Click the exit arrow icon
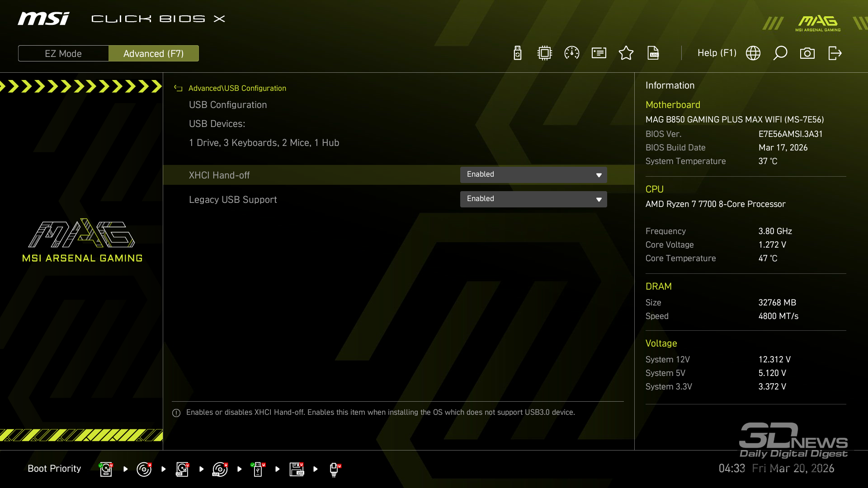Screen dimensions: 868x488 pos(835,53)
